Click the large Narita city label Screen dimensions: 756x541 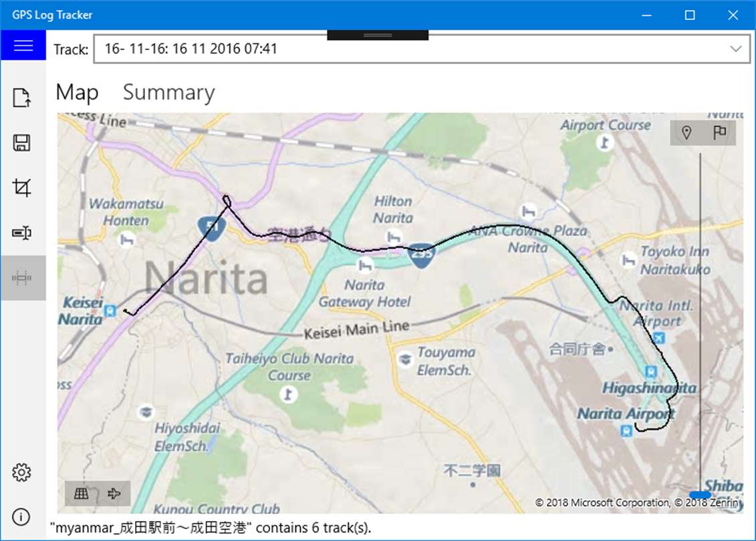point(206,279)
